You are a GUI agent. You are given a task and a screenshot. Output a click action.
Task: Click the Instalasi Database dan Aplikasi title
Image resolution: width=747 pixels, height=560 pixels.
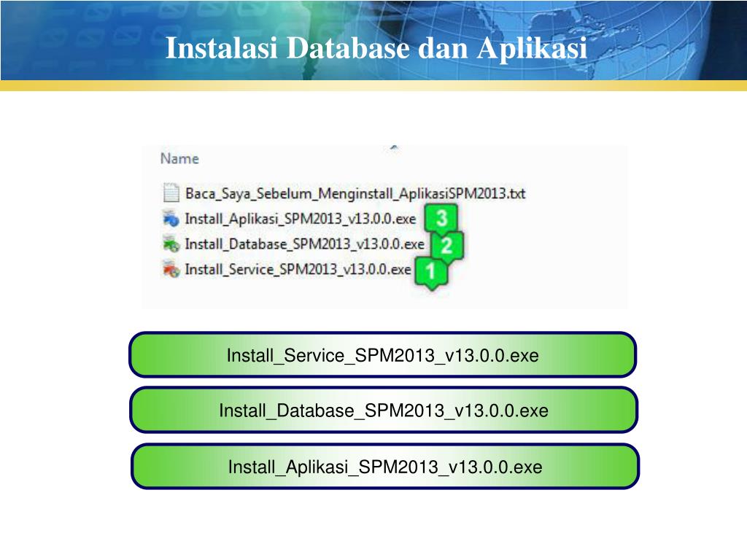pyautogui.click(x=376, y=47)
